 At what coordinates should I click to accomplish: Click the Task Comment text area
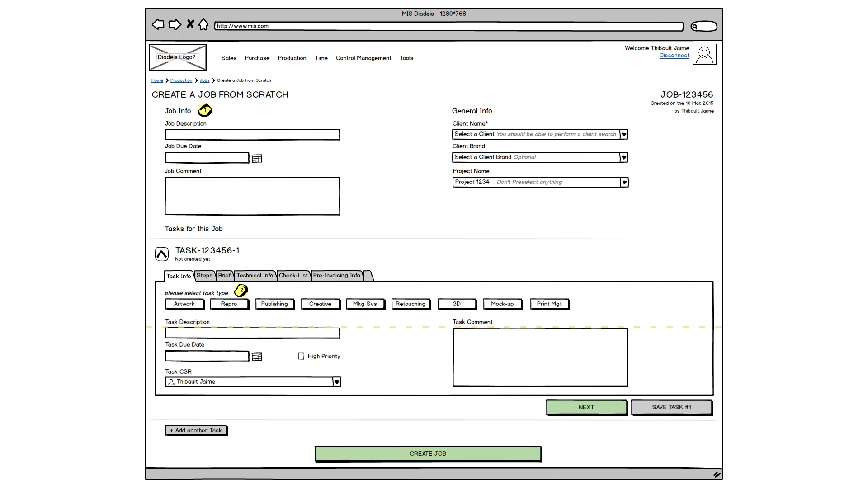pyautogui.click(x=540, y=357)
